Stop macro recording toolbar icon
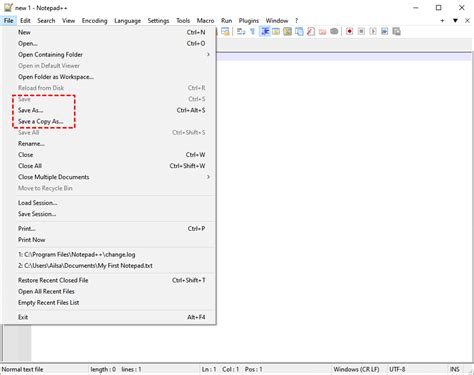Viewport: 474px width, 375px height. coord(361,32)
